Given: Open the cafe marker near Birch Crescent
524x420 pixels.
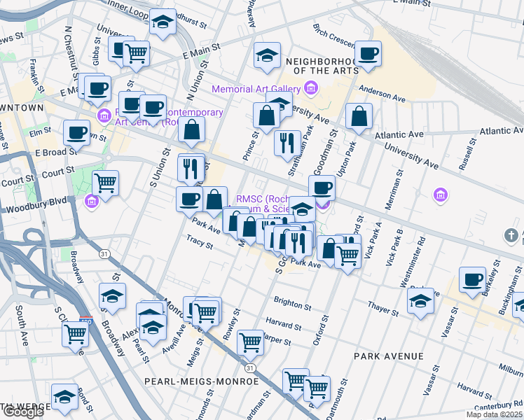Looking at the screenshot, I should point(368,55).
